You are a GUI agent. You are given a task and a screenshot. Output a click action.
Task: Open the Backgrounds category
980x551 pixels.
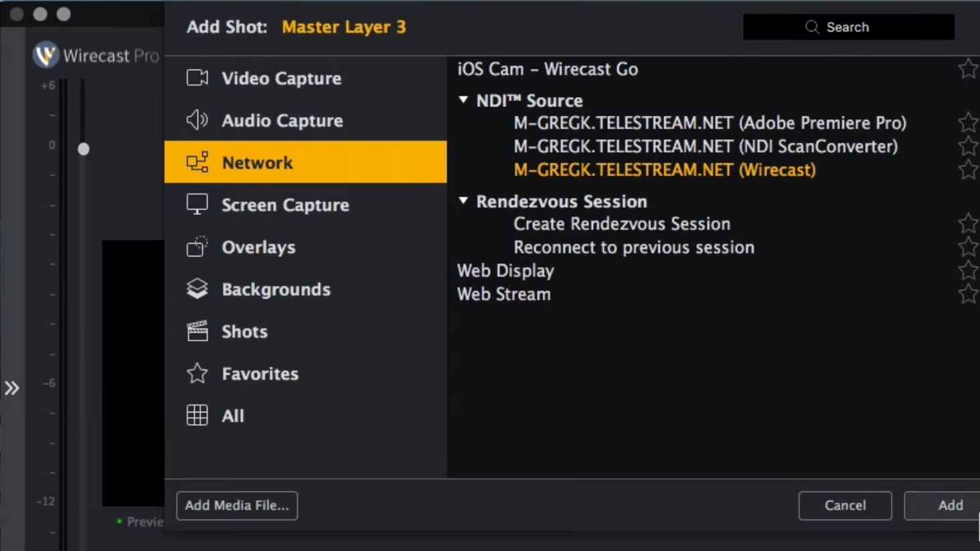point(305,289)
